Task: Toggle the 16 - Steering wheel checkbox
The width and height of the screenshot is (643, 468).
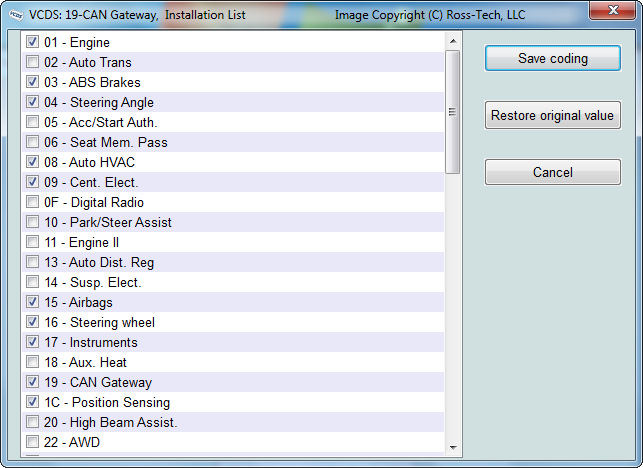Action: coord(32,322)
